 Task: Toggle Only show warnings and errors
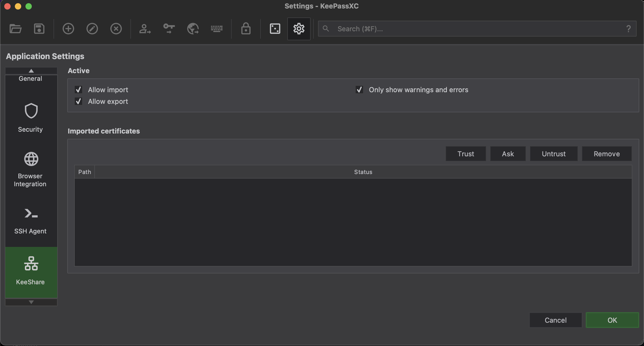coord(359,90)
